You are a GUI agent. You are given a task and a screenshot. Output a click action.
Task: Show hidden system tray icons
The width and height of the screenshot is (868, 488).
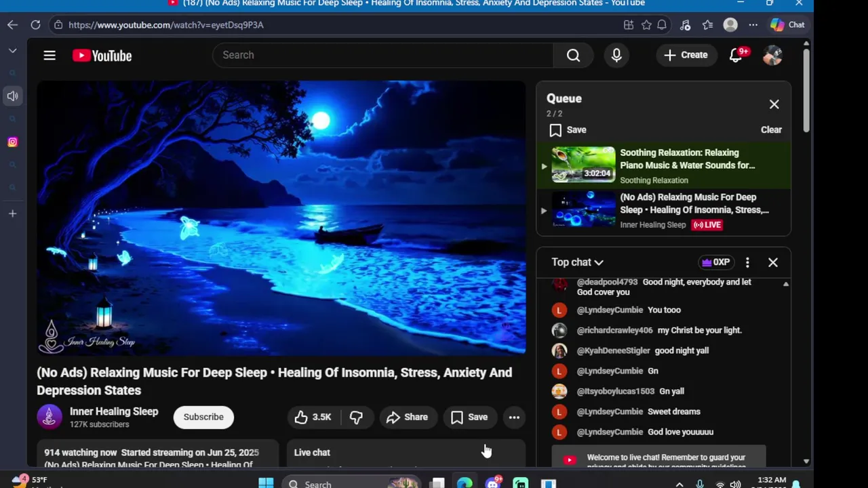679,484
